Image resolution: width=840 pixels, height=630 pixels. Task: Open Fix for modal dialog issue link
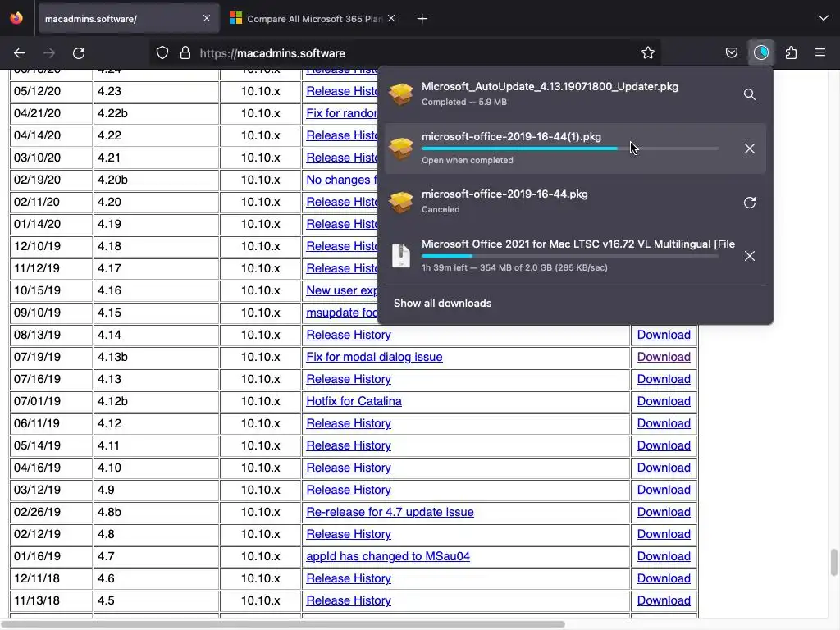[374, 357]
